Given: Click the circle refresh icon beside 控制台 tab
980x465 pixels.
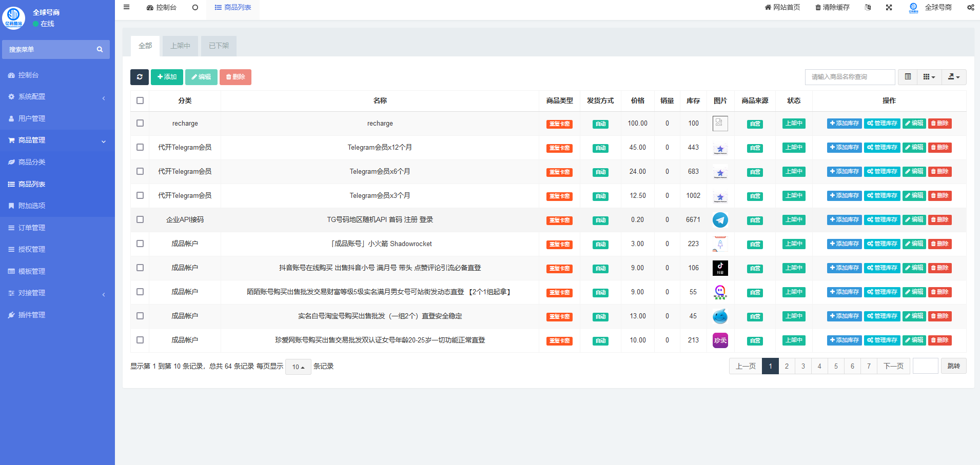Looking at the screenshot, I should click(195, 7).
